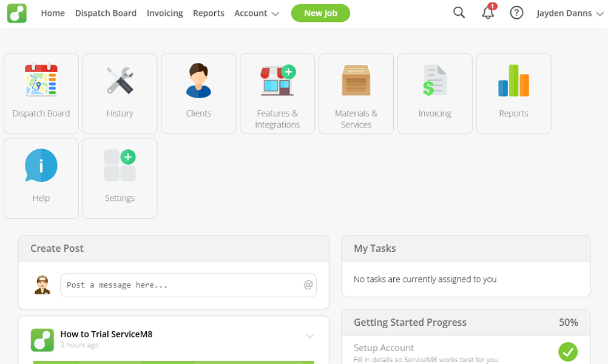Viewport: 608px width, 364px height.
Task: Open the Clients tile
Action: click(x=198, y=93)
